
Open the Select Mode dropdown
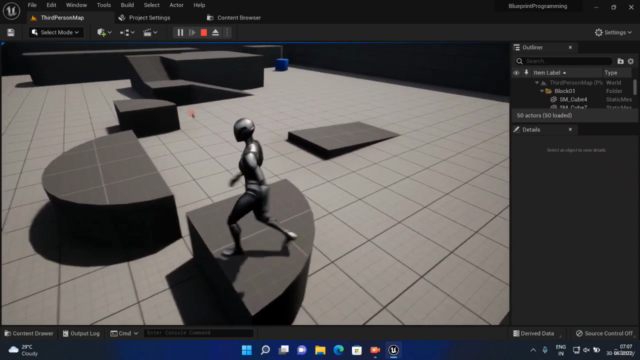click(56, 33)
